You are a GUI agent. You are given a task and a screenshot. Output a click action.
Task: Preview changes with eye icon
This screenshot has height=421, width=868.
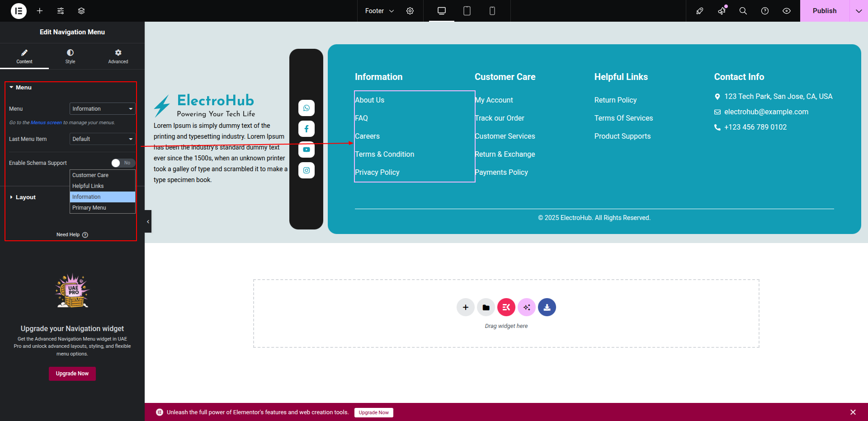point(787,11)
